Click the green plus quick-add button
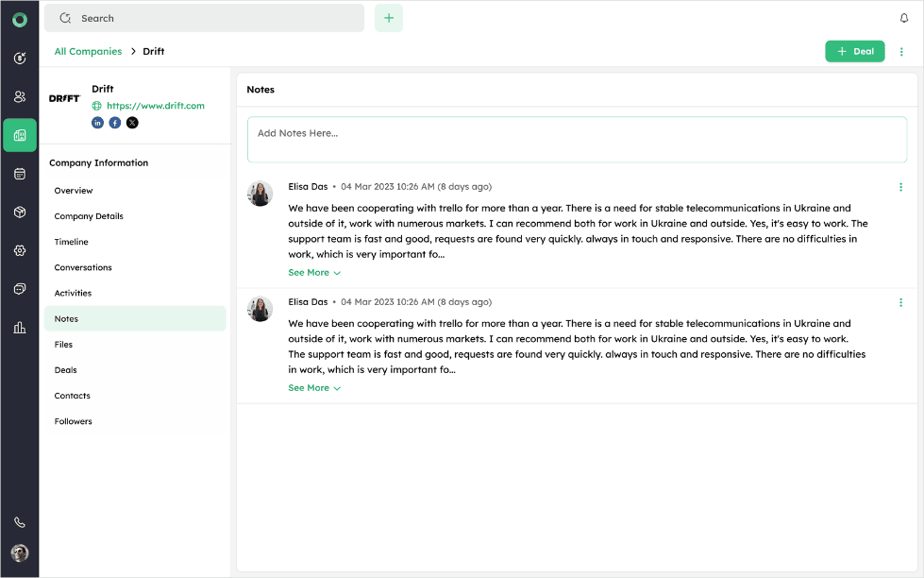Screen dimensions: 924x578 tap(389, 18)
